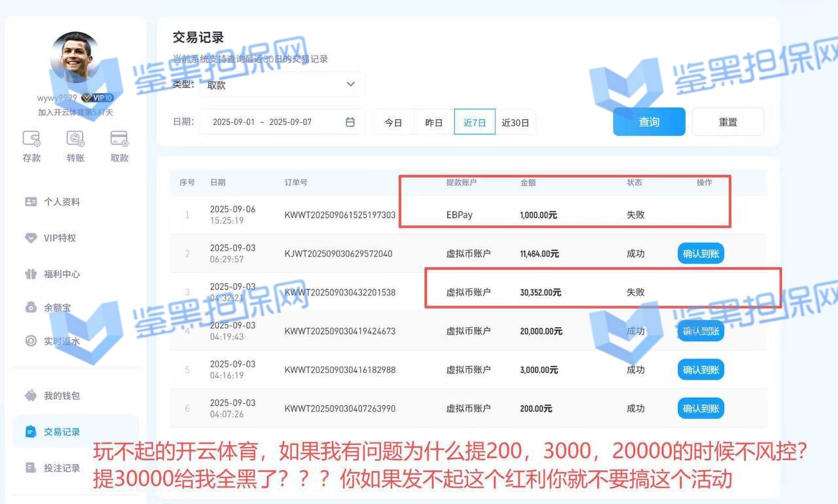Select the 昨日 date filter
Screen dimensions: 838x504
(434, 122)
